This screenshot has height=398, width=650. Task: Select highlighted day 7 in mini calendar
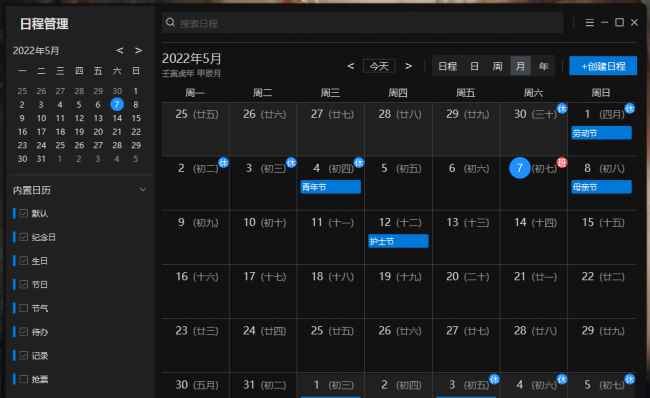point(117,104)
